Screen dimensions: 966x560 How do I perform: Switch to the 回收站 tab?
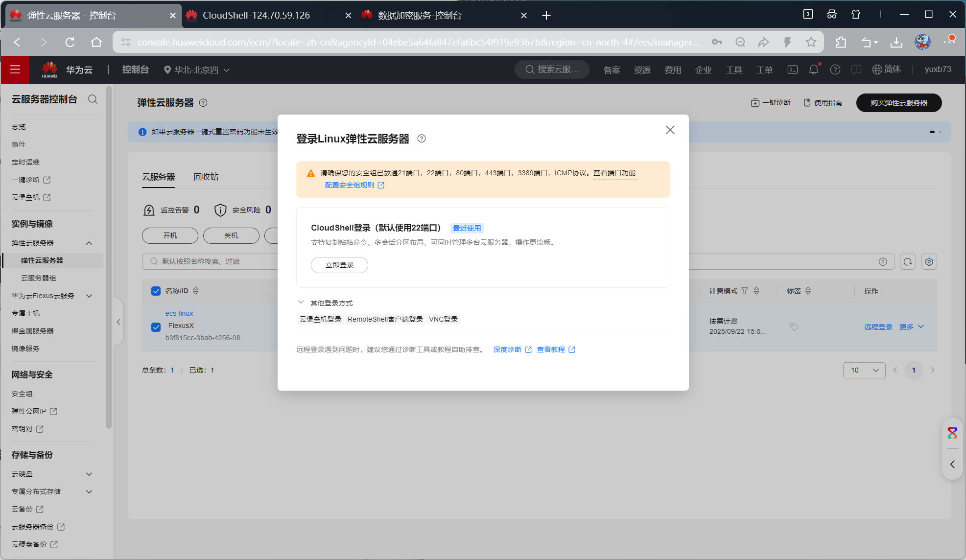tap(206, 177)
